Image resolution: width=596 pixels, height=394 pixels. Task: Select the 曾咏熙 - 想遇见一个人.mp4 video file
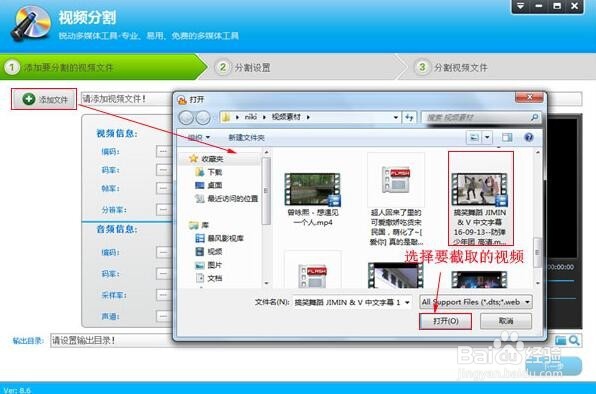point(313,199)
